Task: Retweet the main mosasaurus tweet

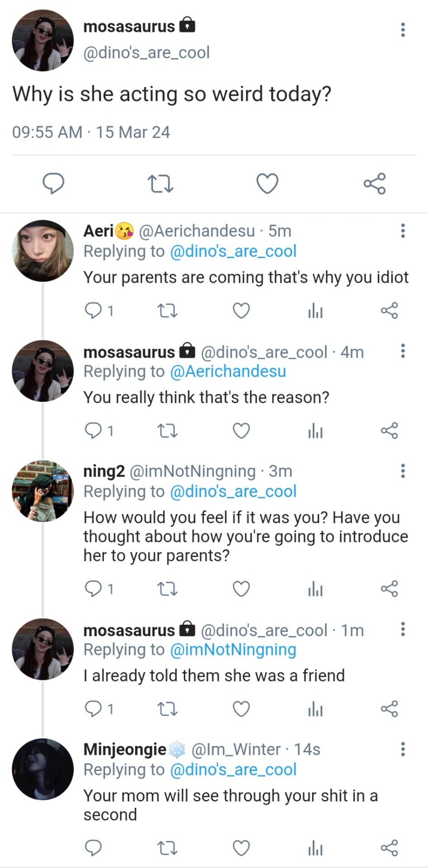Action: pyautogui.click(x=160, y=184)
